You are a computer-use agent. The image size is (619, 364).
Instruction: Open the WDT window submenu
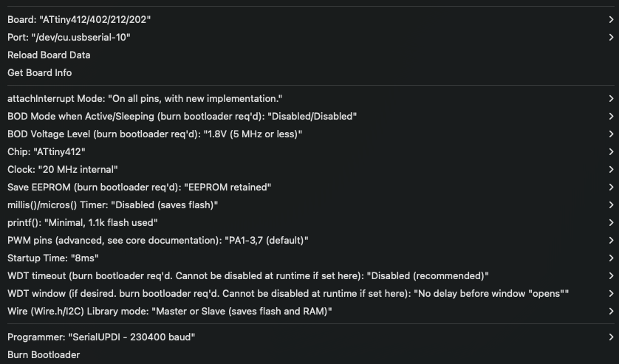pyautogui.click(x=287, y=293)
